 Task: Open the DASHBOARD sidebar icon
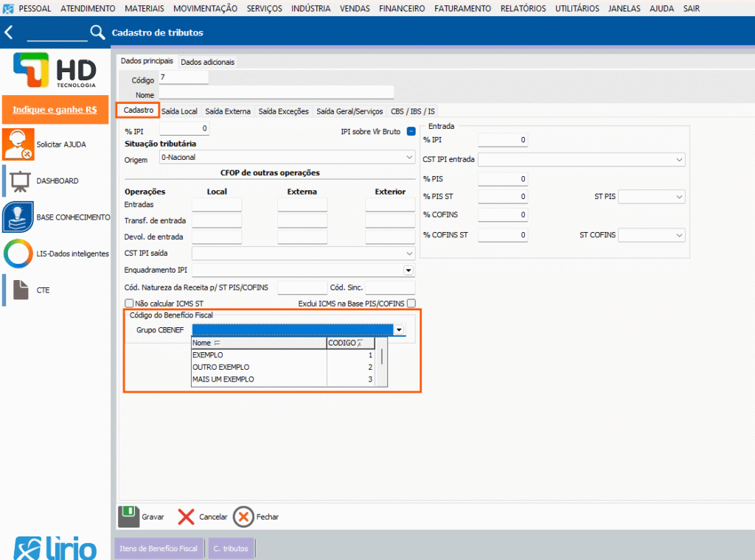tap(18, 181)
